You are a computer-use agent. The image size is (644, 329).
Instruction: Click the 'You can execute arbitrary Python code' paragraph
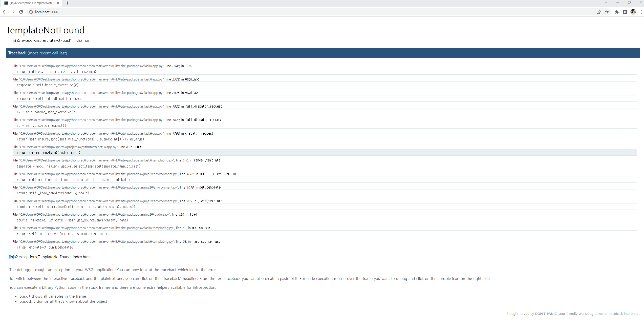(113, 287)
